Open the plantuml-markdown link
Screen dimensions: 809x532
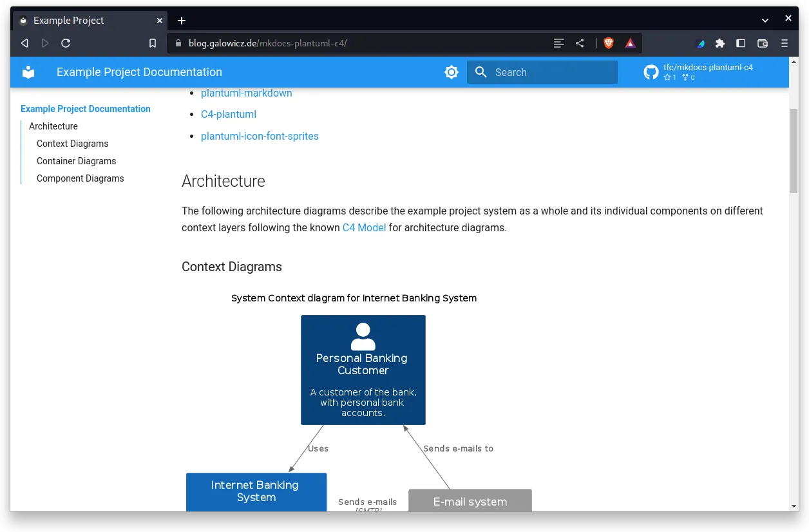point(246,93)
